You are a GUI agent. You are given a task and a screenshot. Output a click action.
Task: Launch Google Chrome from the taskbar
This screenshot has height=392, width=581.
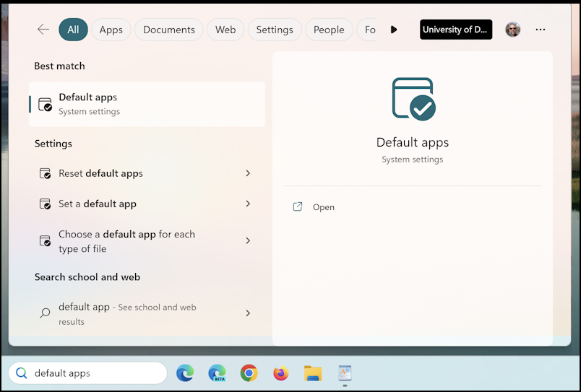pos(249,373)
